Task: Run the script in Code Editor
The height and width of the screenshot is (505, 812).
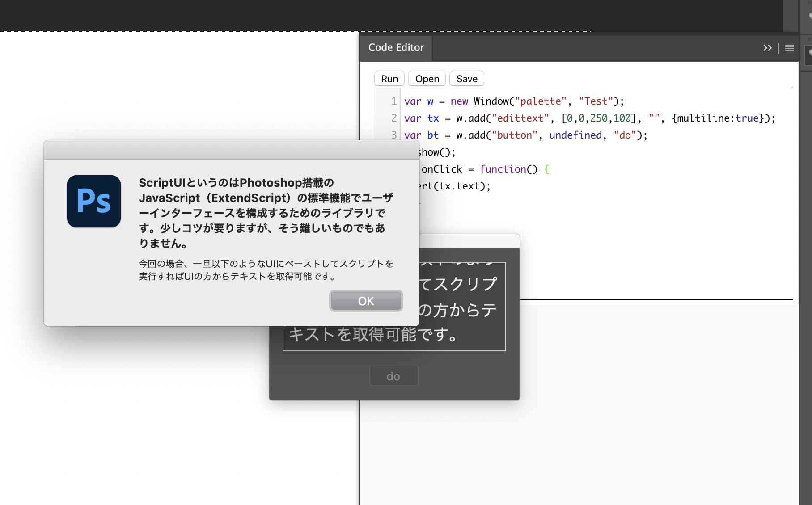Action: [389, 79]
